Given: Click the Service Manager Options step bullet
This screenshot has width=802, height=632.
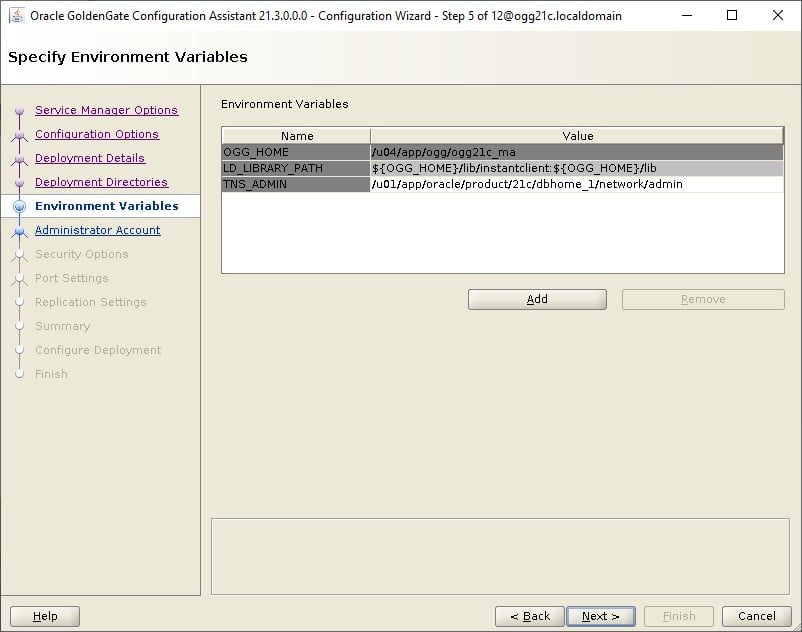Looking at the screenshot, I should (19, 110).
